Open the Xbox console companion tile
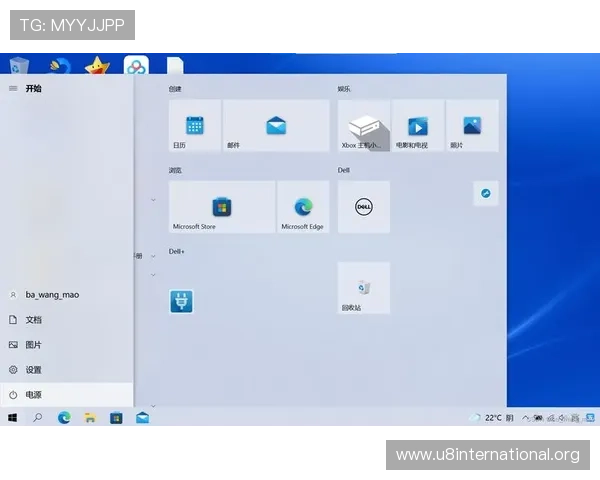The image size is (600, 480). point(364,126)
